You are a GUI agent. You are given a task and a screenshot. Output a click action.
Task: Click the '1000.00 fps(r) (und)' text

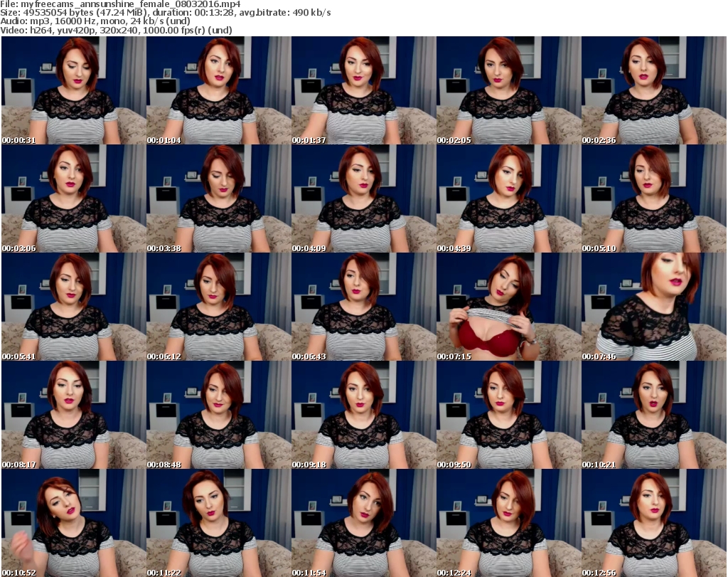click(x=187, y=30)
